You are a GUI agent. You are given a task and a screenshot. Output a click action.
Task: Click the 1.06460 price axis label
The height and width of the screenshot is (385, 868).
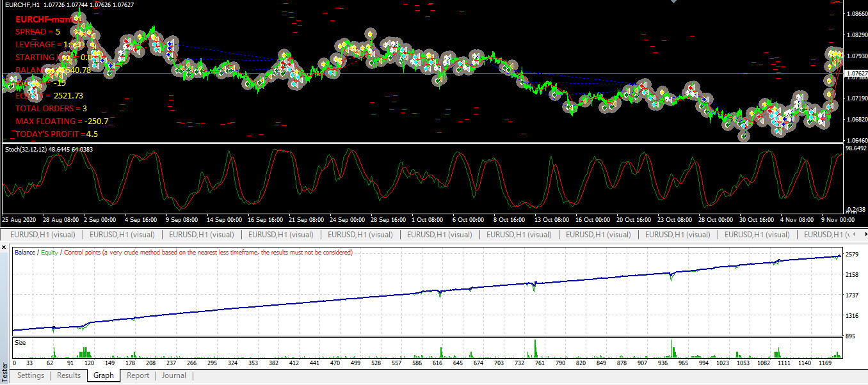click(856, 140)
